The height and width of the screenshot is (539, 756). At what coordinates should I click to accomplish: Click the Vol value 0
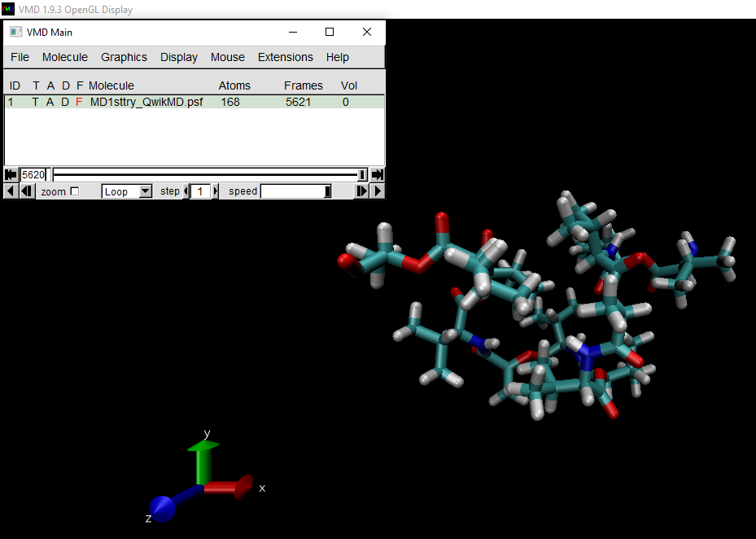[346, 102]
